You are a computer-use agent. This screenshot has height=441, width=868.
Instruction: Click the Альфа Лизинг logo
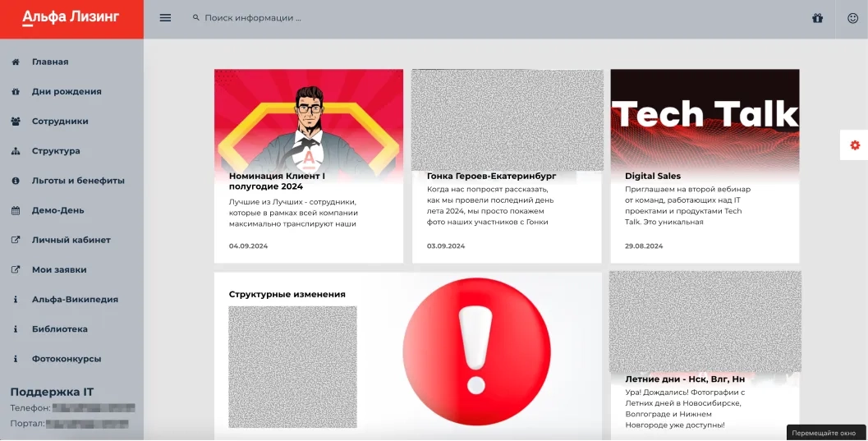[x=71, y=18]
